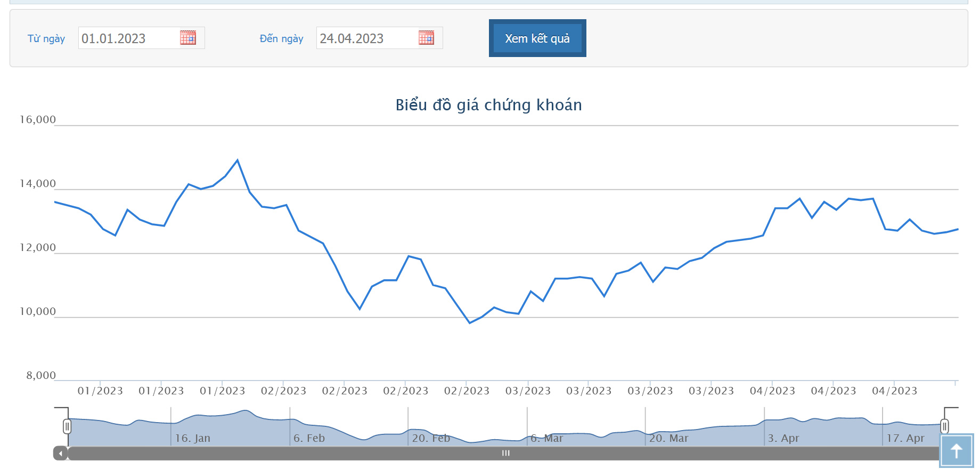The image size is (980, 469).
Task: Click the Xem kết quả button
Action: point(537,38)
